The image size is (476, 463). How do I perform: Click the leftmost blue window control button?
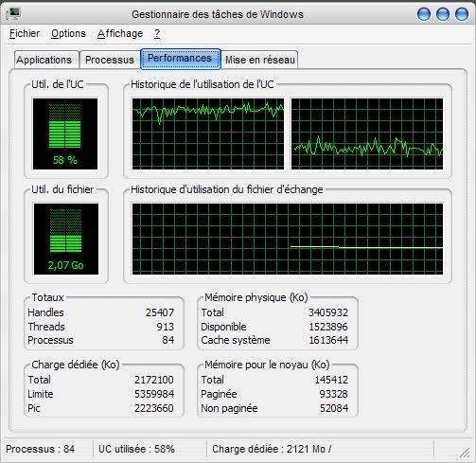pos(424,14)
